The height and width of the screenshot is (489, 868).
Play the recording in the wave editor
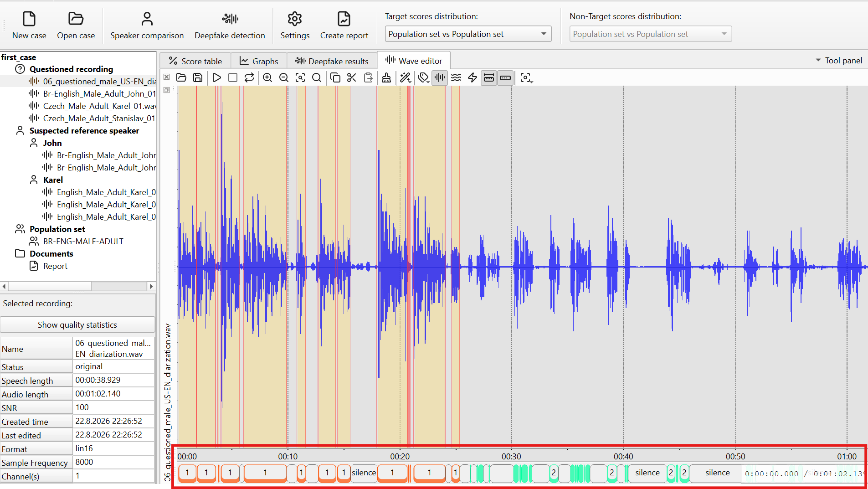(217, 77)
